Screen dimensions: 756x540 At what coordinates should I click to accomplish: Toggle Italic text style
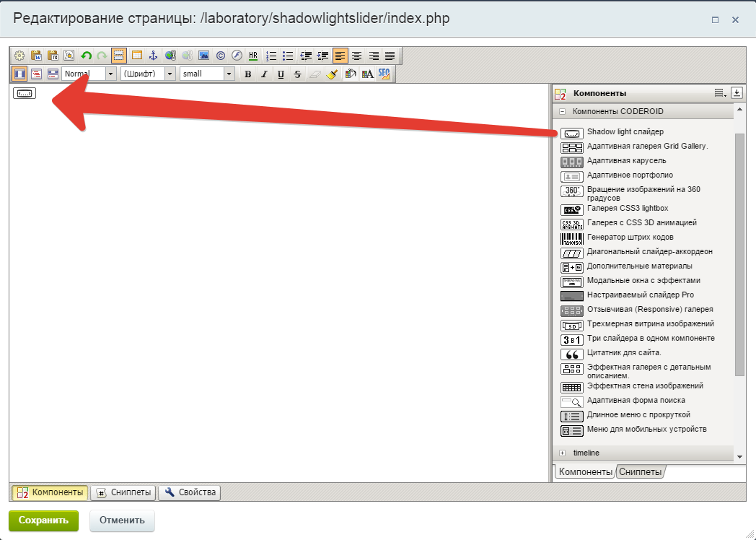[264, 74]
